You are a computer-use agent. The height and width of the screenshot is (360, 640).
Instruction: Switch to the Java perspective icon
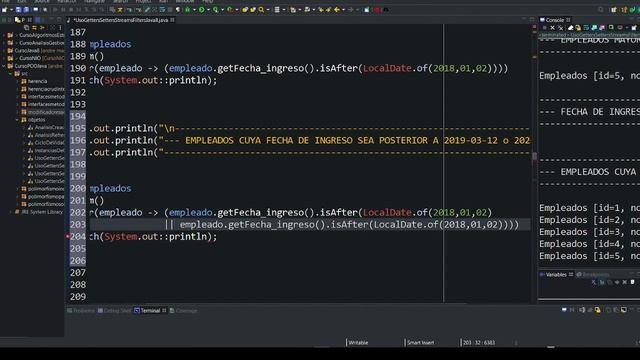[x=624, y=9]
